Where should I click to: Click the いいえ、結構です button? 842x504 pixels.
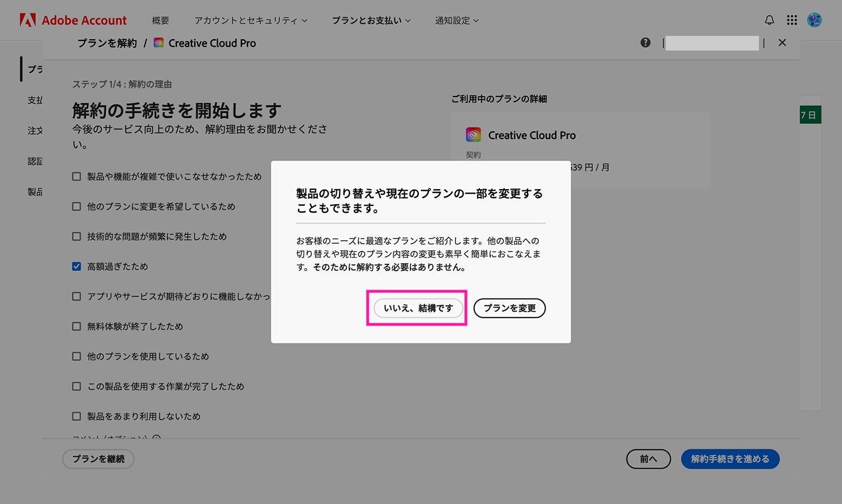[x=417, y=308]
